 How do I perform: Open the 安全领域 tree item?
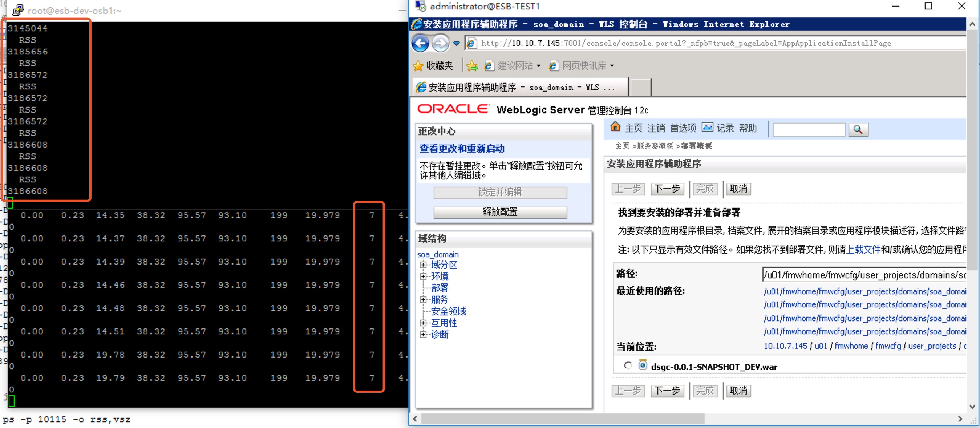pyautogui.click(x=448, y=311)
